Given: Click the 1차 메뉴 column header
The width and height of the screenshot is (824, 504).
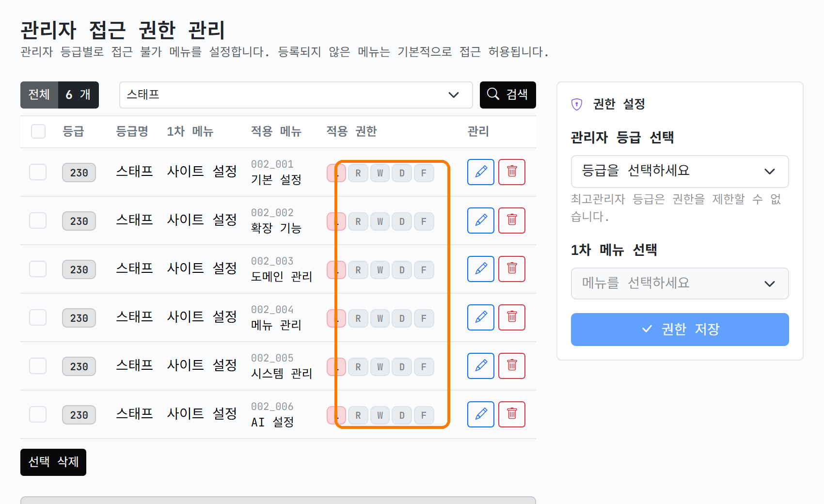Looking at the screenshot, I should point(190,131).
